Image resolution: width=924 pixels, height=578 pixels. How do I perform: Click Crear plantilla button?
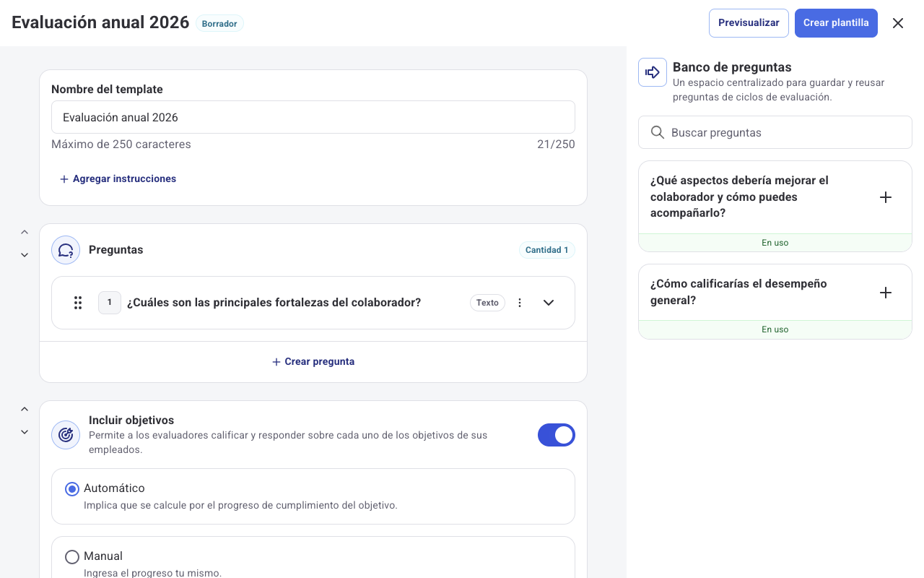tap(836, 23)
